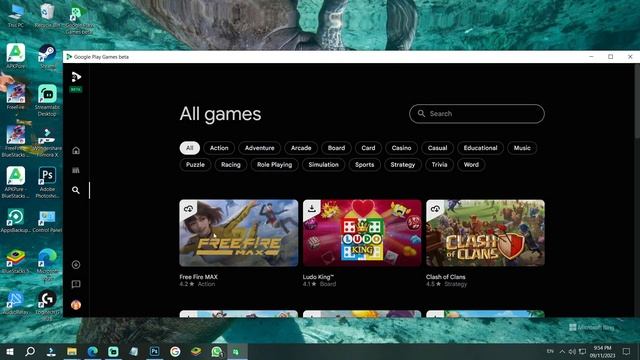Filter games by Board
The height and width of the screenshot is (360, 640).
point(336,148)
